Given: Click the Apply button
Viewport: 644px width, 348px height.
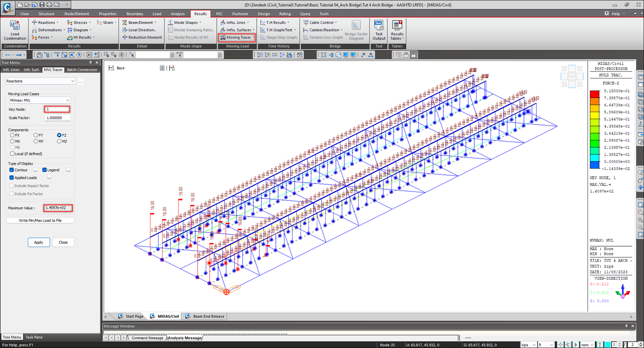Looking at the screenshot, I should pos(39,242).
